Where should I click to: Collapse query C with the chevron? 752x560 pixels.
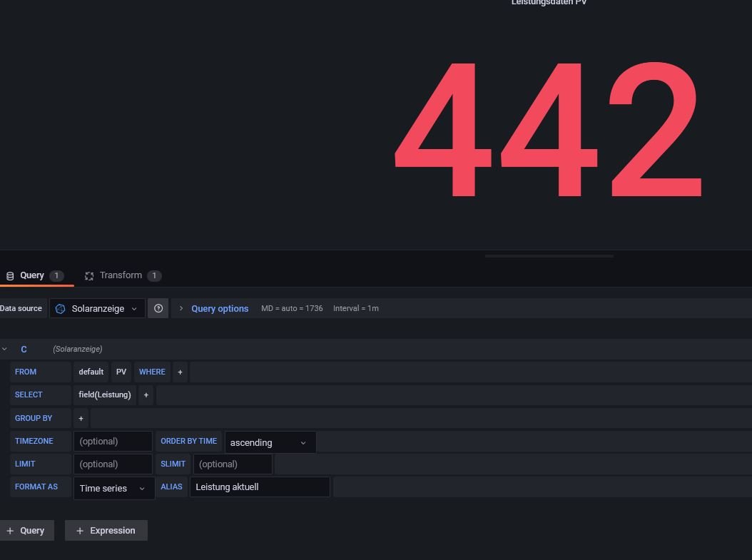(5, 349)
